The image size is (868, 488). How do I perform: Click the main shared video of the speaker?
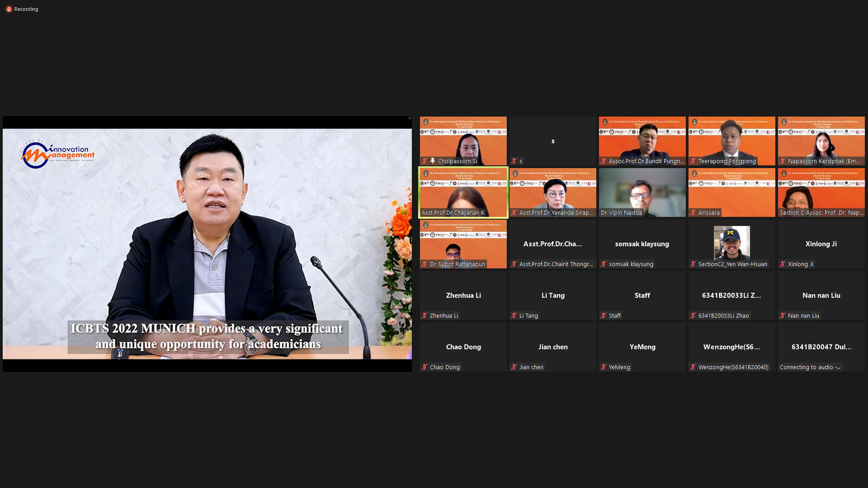click(x=207, y=244)
